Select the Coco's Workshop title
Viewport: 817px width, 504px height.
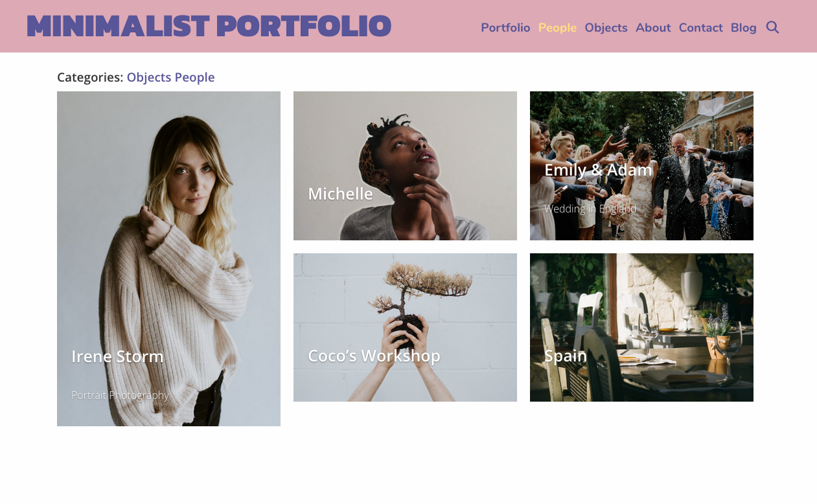tap(374, 356)
